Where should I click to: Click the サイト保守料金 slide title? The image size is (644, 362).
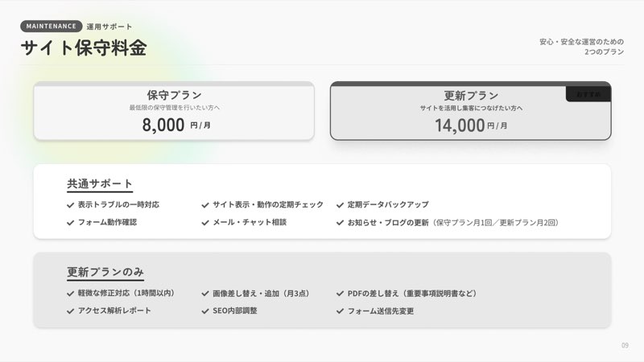tap(84, 47)
